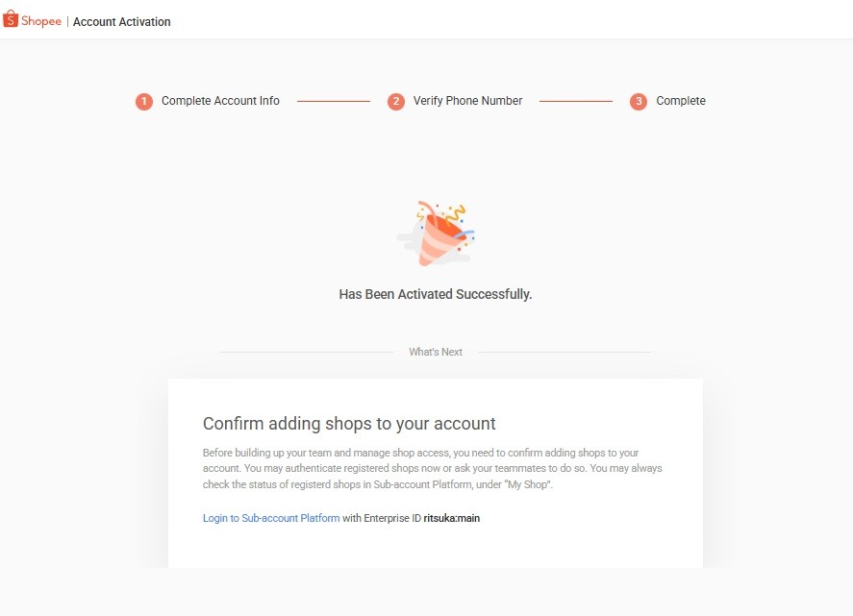Click the Confirm adding shops heading
The height and width of the screenshot is (616, 853).
click(x=349, y=424)
